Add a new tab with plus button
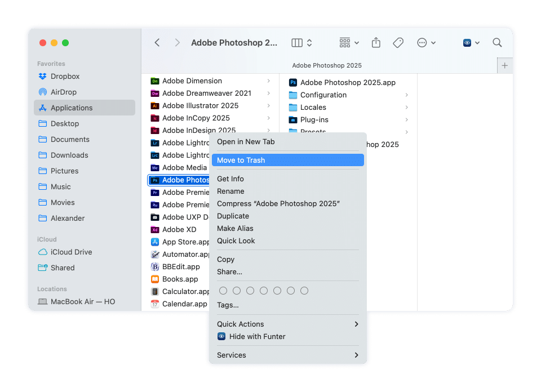541x392 pixels. tap(505, 65)
